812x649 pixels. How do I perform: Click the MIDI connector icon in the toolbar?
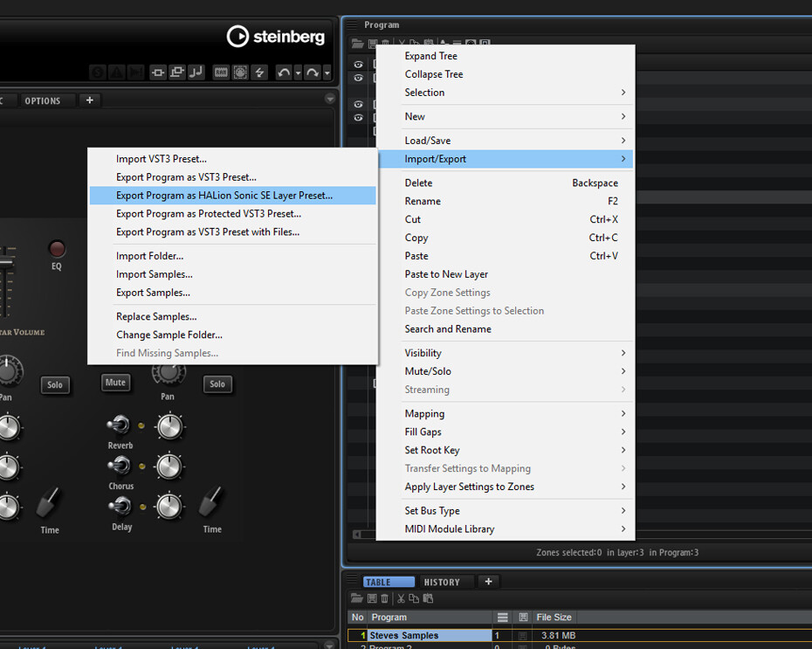(240, 72)
